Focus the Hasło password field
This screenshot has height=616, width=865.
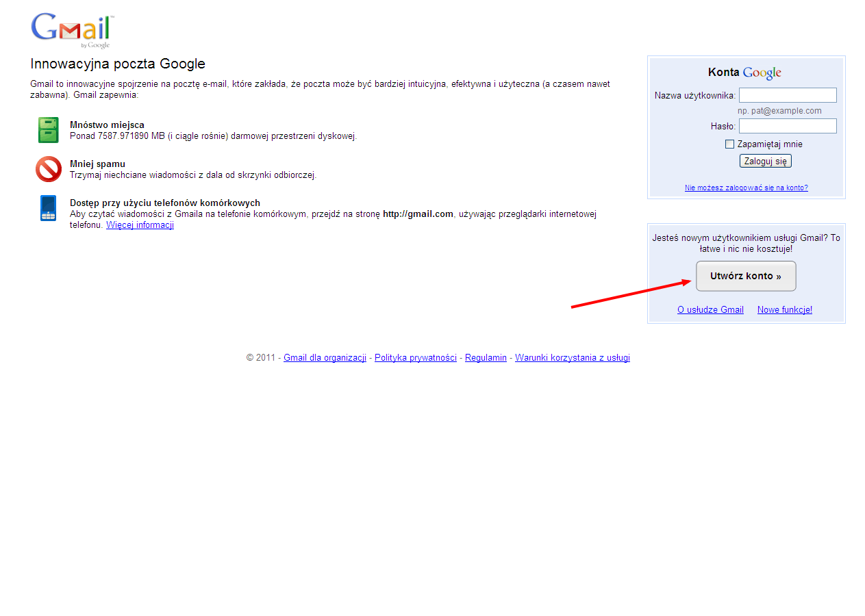788,126
